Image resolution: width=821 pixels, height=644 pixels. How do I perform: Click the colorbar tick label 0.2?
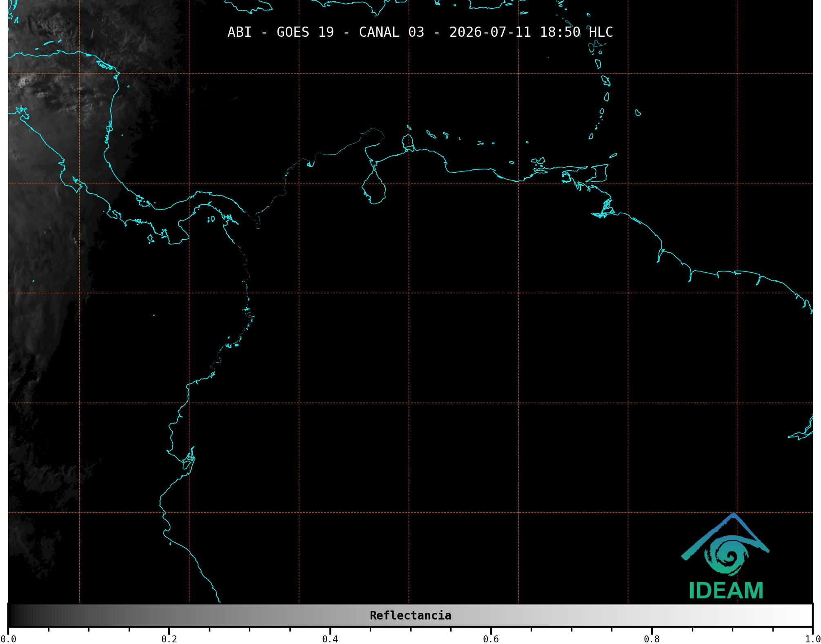[169, 639]
